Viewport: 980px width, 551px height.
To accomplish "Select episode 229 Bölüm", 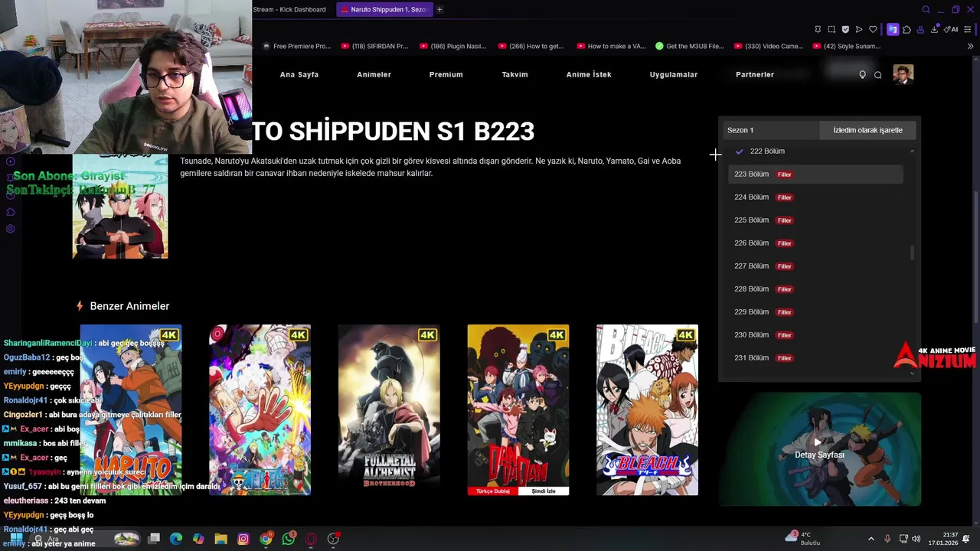I will click(x=815, y=312).
